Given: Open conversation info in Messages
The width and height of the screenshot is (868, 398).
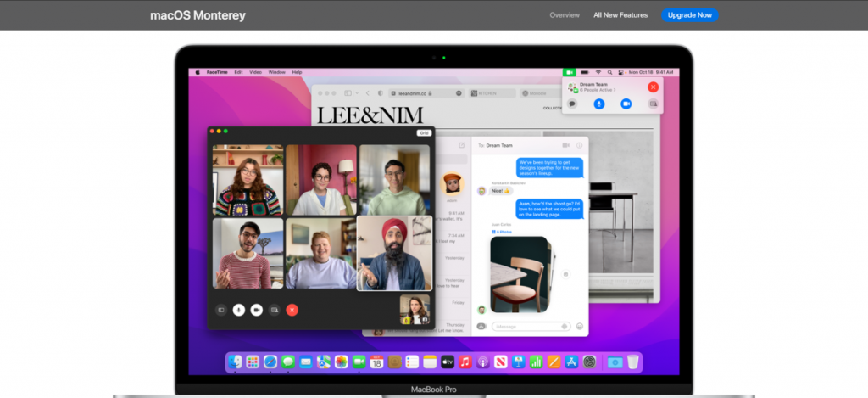Looking at the screenshot, I should coord(579,145).
